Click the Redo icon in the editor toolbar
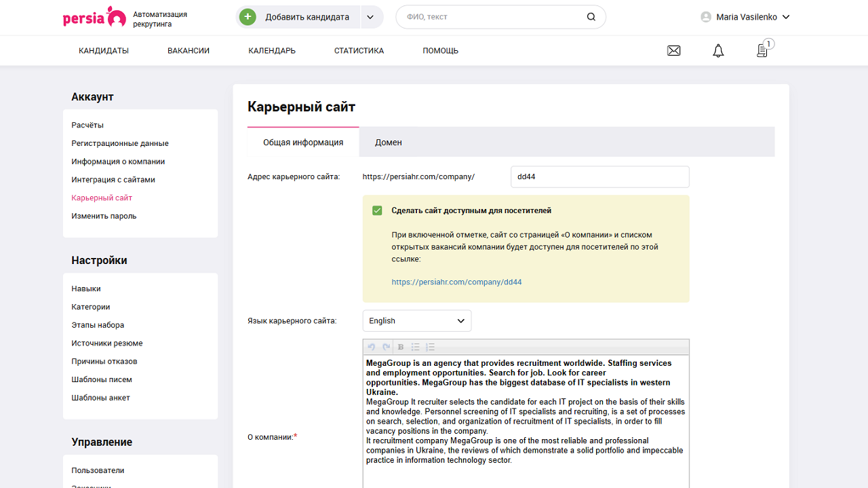Screen dimensions: 868x488 pos(385,347)
